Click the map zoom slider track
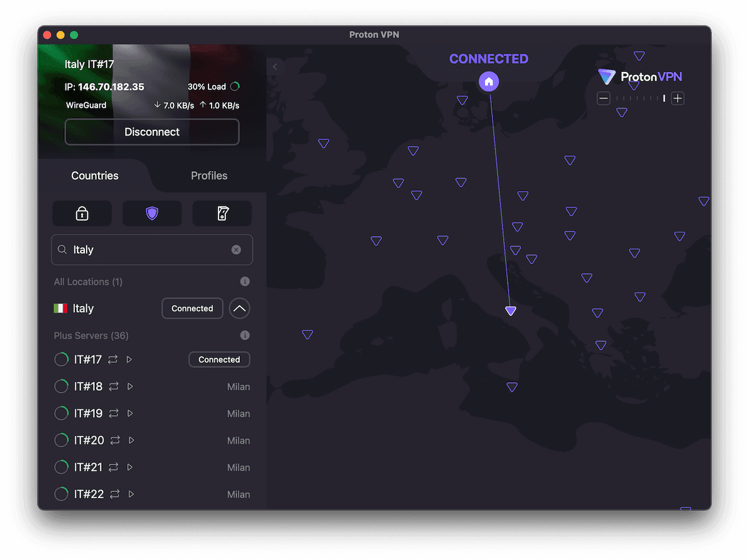749x560 pixels. (640, 98)
